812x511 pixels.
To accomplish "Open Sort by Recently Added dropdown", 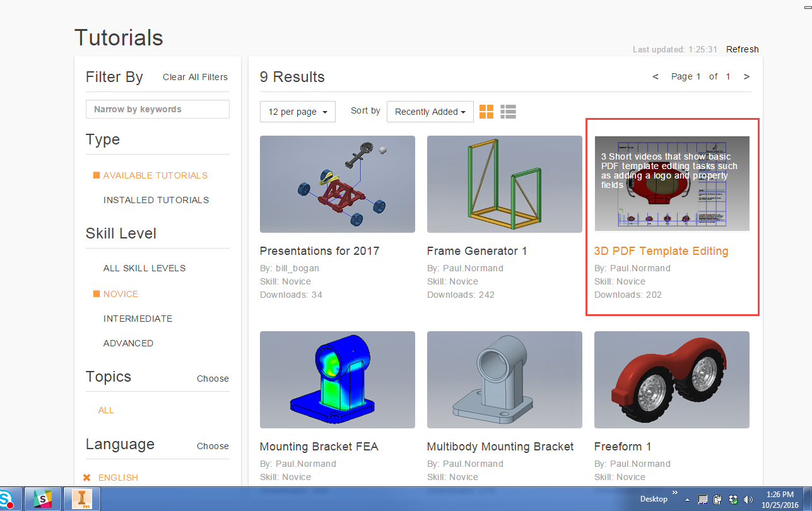I will click(430, 112).
